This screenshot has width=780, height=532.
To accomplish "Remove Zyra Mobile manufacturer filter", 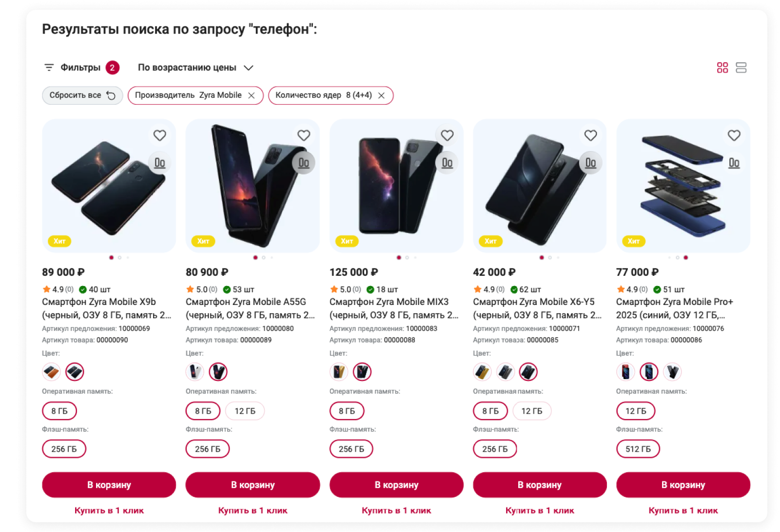I will coord(252,95).
